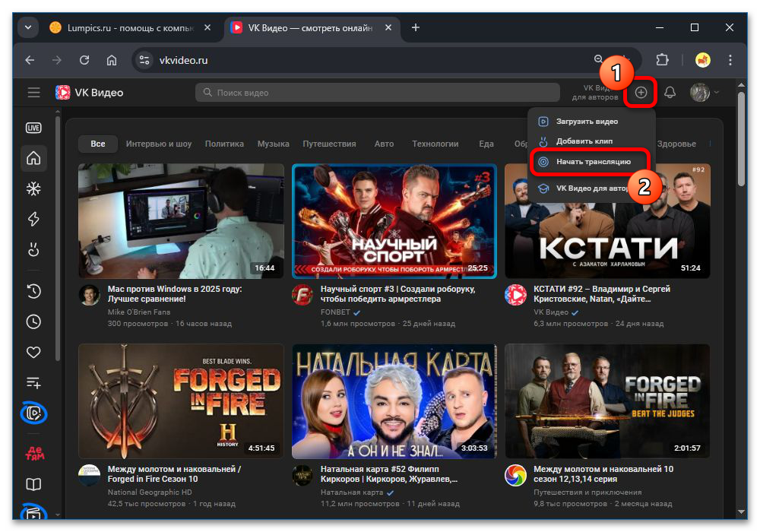Open Натальная карта channel name link
Viewport: 760px width, 532px height.
pyautogui.click(x=352, y=492)
